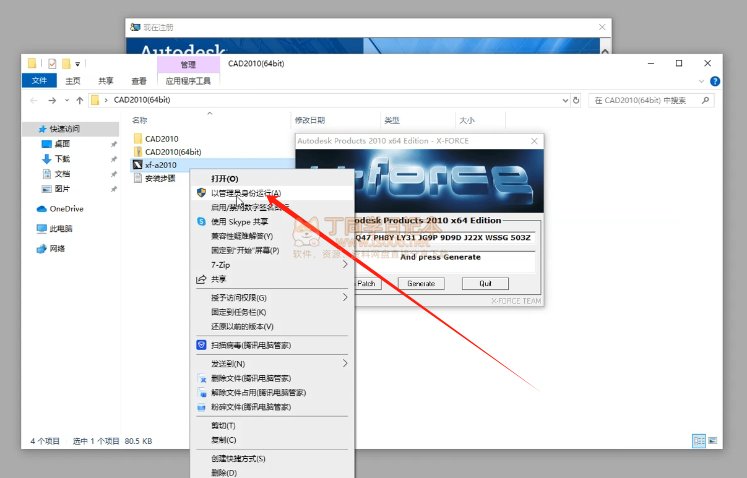
Task: Close the X-FORCE keygen window
Action: coord(534,141)
